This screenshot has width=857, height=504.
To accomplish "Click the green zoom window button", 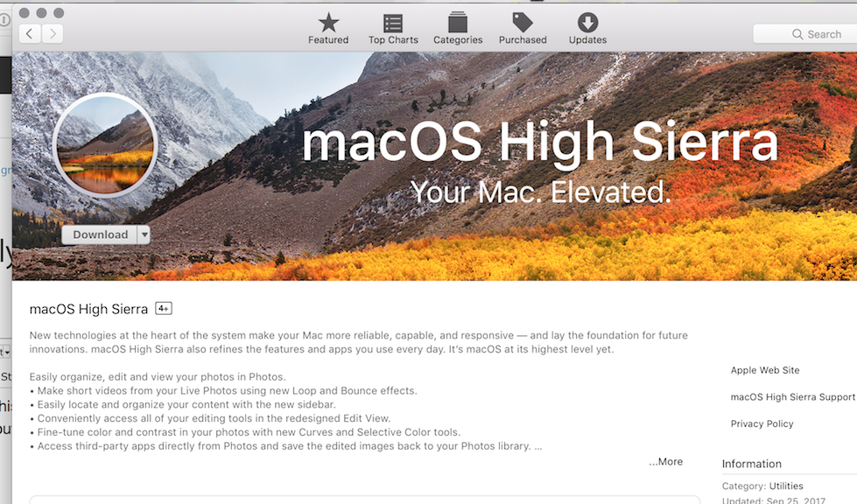I will 59,12.
